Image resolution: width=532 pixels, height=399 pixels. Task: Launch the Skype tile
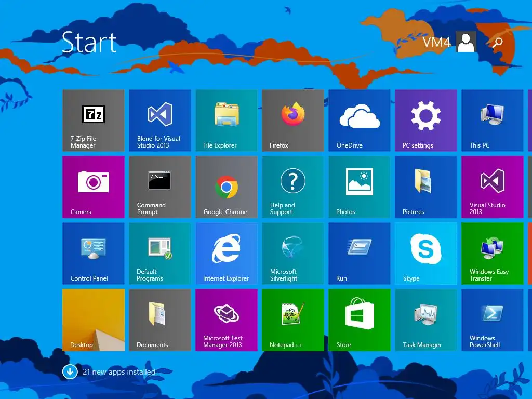pyautogui.click(x=426, y=254)
